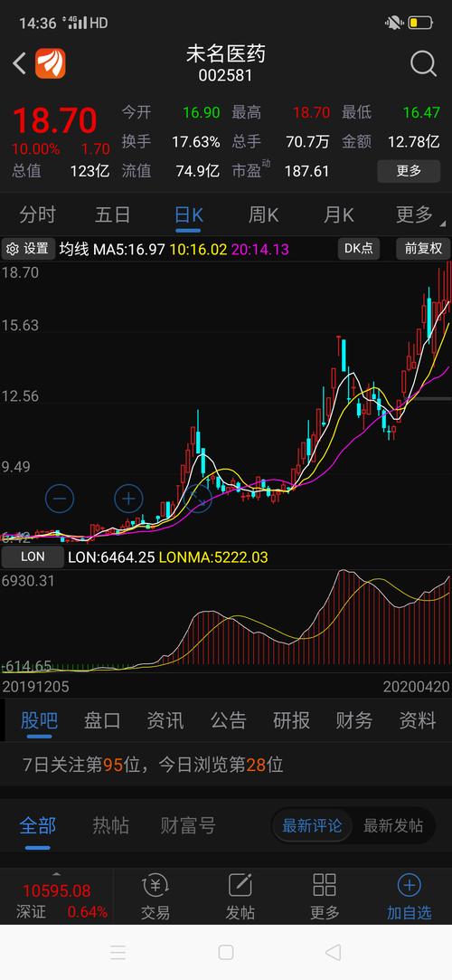Open the 研报 tab
This screenshot has height=980, width=452.
pos(292,720)
